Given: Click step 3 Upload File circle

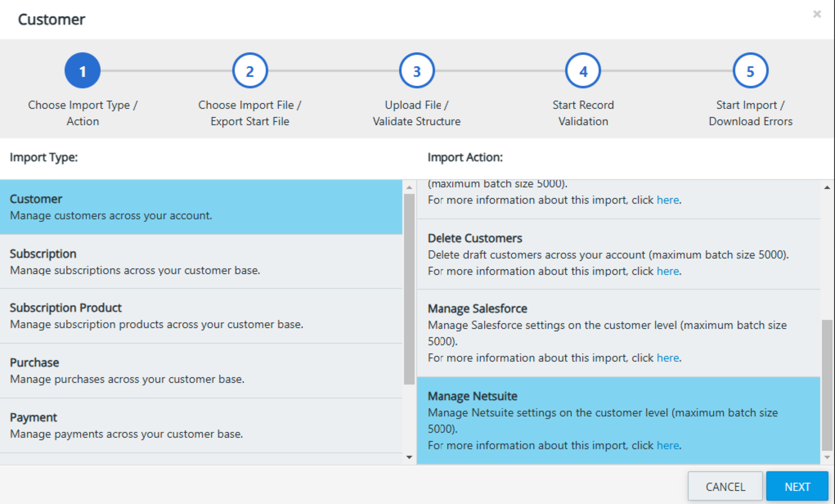Looking at the screenshot, I should 417,71.
